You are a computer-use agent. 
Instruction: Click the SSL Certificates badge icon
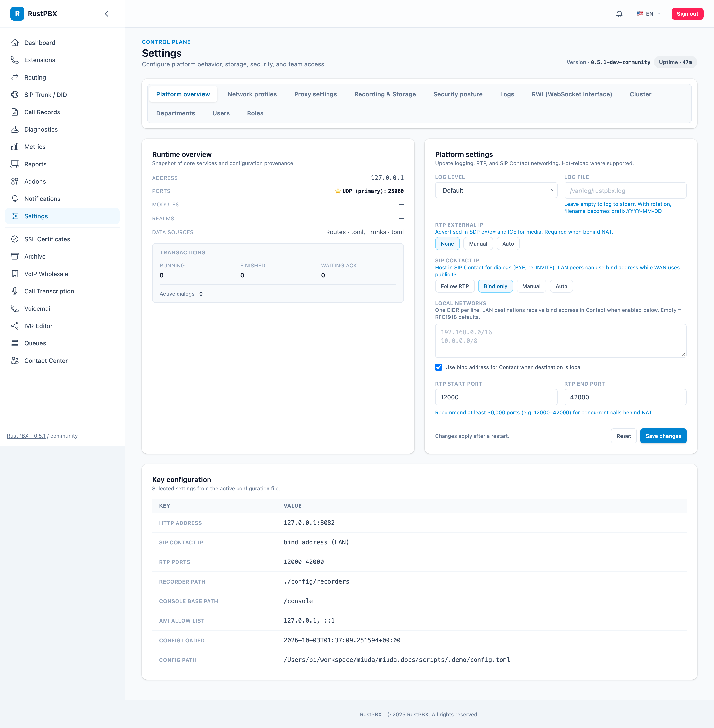(15, 239)
